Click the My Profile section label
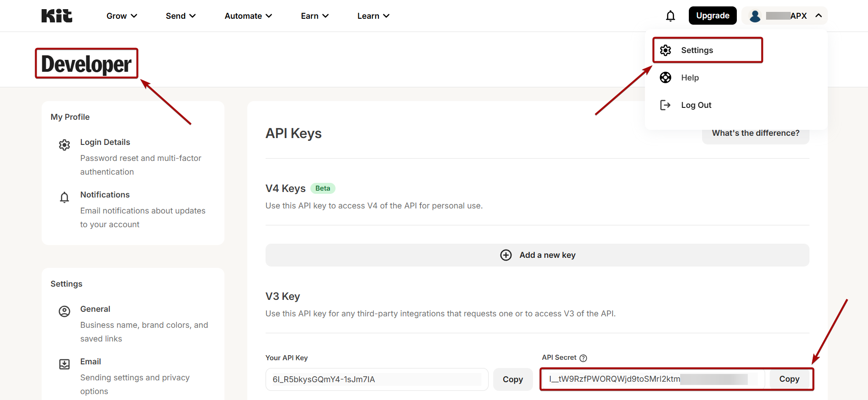Image resolution: width=868 pixels, height=400 pixels. [x=70, y=117]
